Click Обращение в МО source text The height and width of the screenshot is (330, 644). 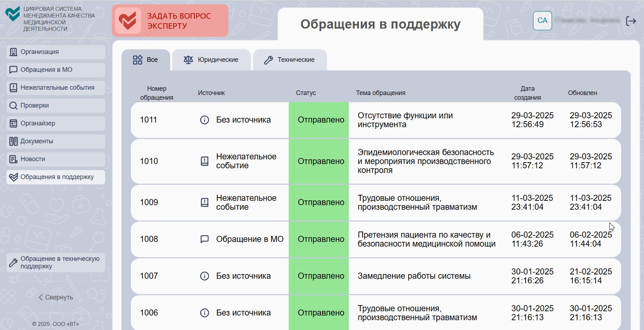(x=250, y=239)
